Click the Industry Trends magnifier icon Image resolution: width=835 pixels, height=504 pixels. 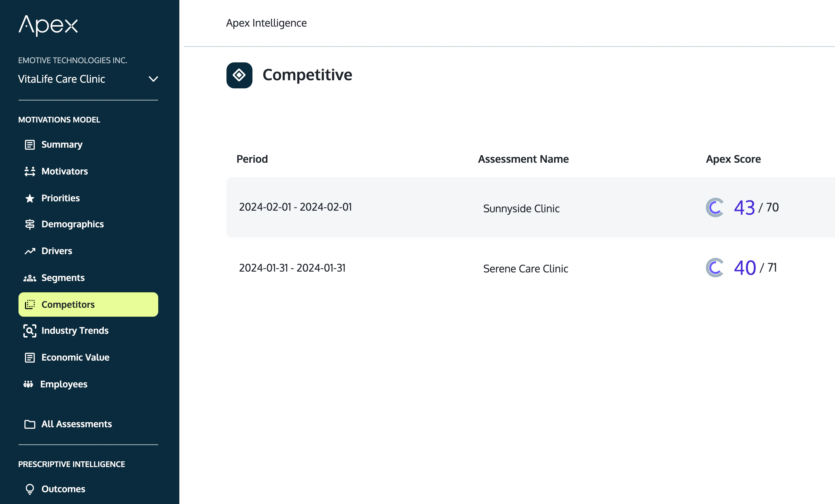coord(30,331)
